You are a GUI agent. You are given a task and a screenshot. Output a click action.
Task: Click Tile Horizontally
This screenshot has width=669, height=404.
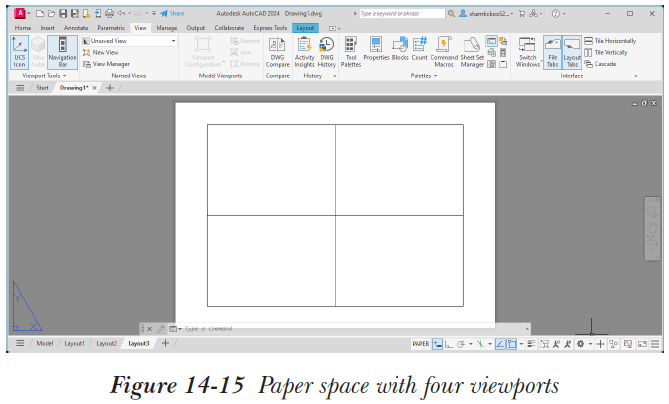pos(611,41)
